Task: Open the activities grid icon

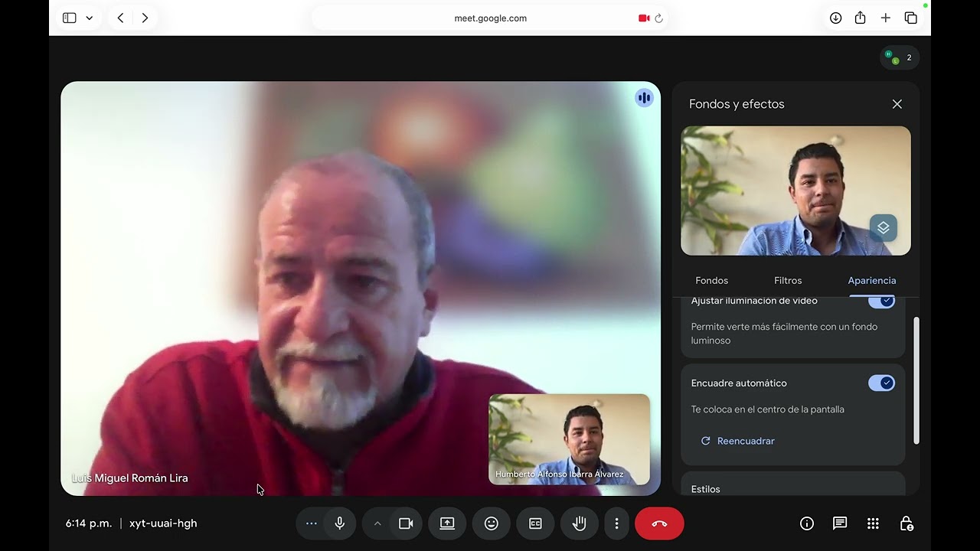Action: (873, 523)
